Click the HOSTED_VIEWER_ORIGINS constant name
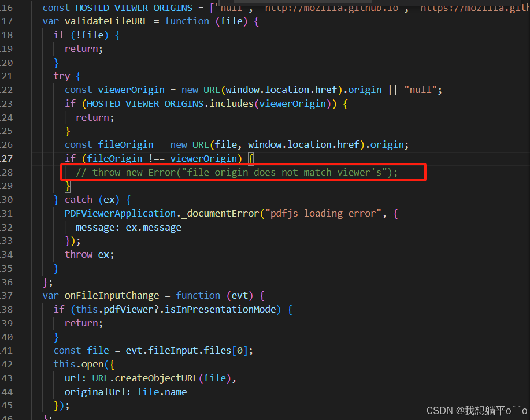The width and height of the screenshot is (530, 420). [134, 8]
